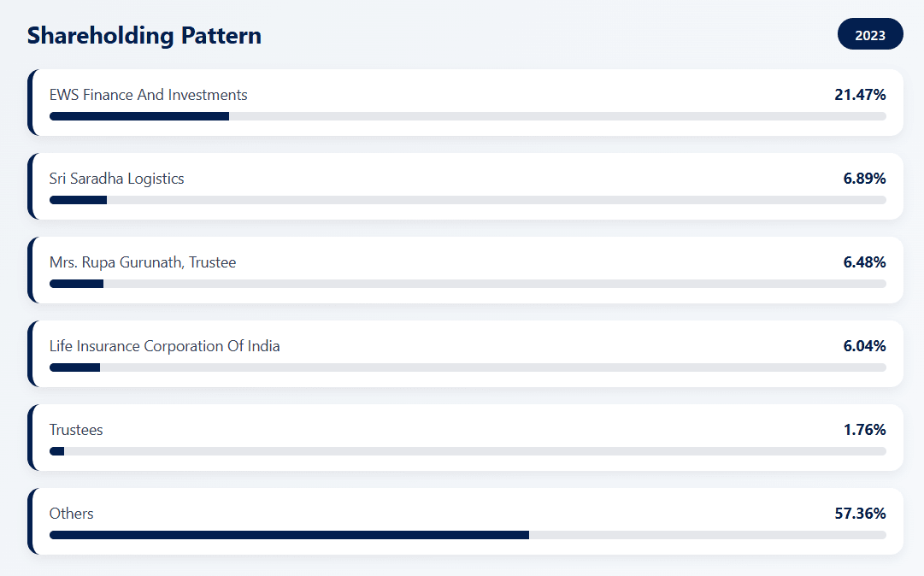Click the 6.89% percentage value
Screen dimensions: 924x576
[864, 179]
